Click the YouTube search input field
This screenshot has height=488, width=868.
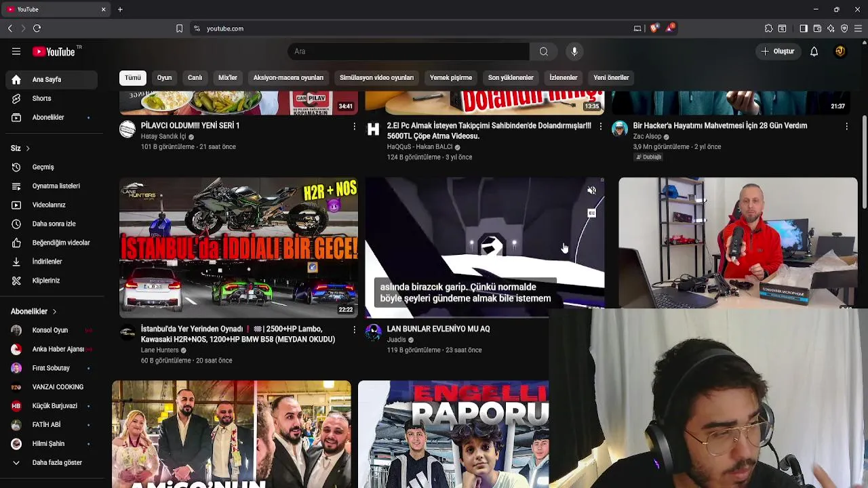pyautogui.click(x=409, y=52)
